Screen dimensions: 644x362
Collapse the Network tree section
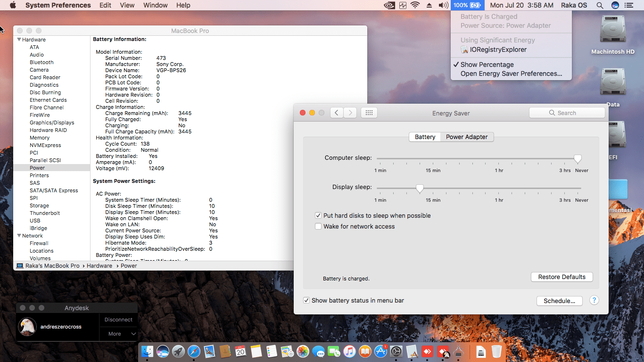pyautogui.click(x=19, y=236)
